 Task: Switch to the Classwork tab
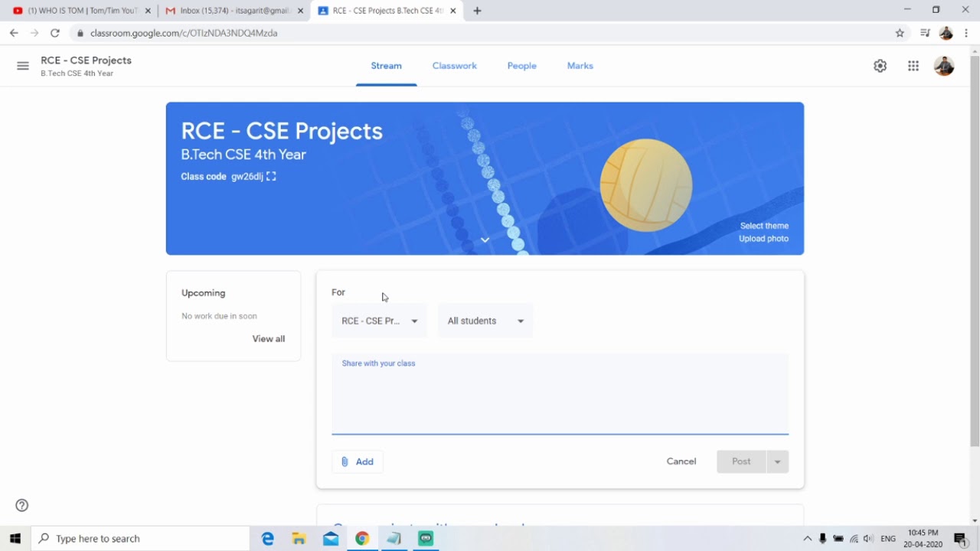[x=455, y=66]
